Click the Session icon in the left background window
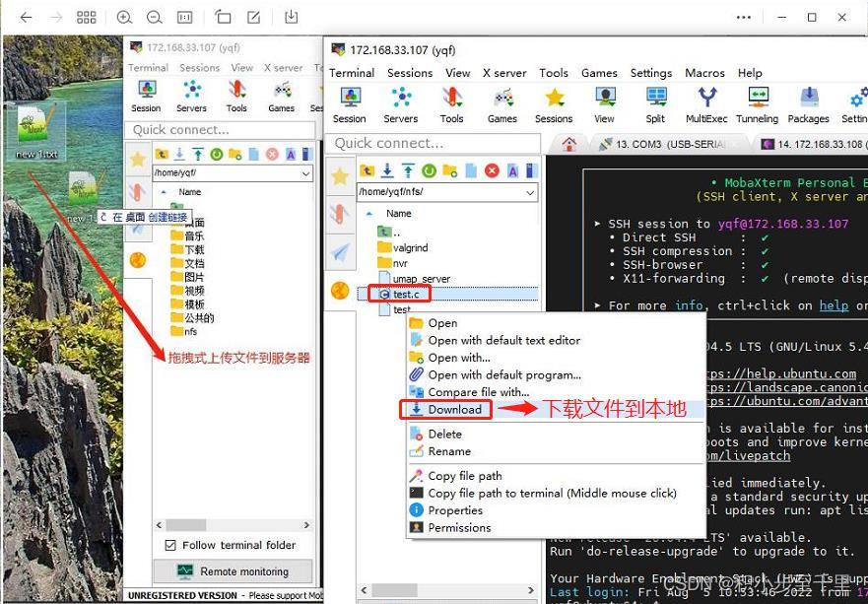 146,96
